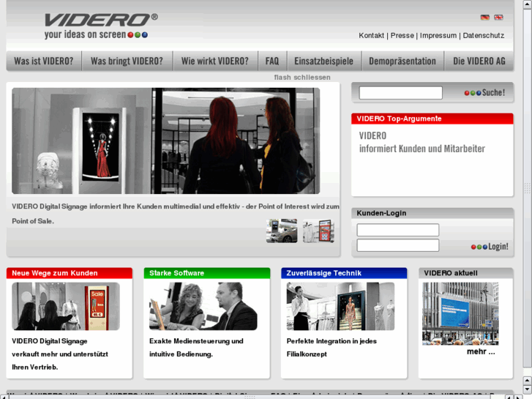Click the 'VIDERO Top-Argumente' header

click(432, 119)
